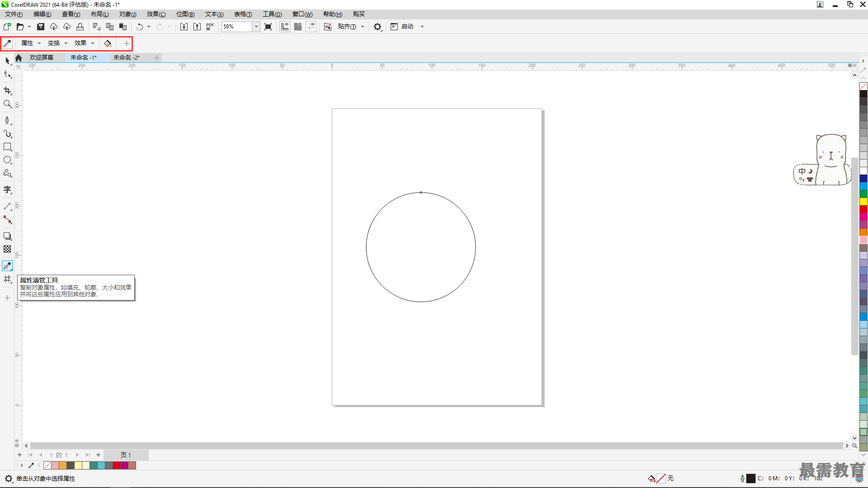Open quick customize plus in toolbox
The width and height of the screenshot is (868, 488).
(x=7, y=298)
